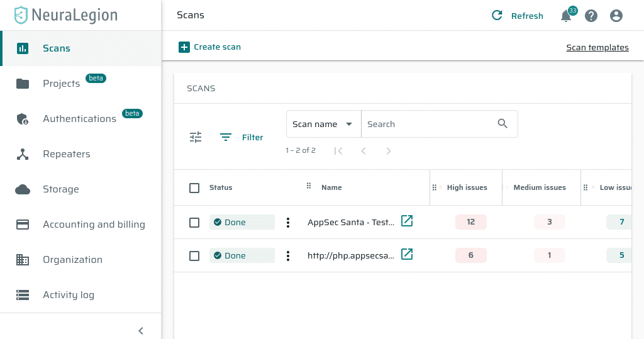The height and width of the screenshot is (339, 644).
Task: Click the search magnifier icon
Action: click(502, 124)
